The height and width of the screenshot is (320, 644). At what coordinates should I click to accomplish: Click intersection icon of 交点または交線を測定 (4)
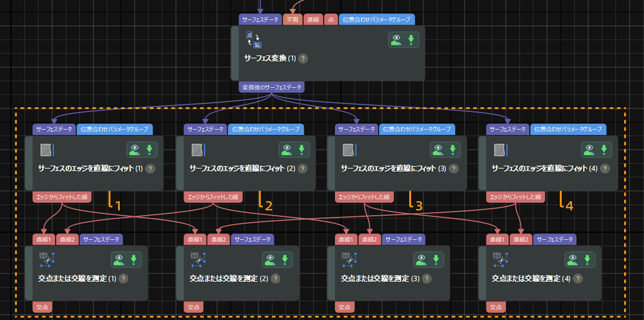[501, 260]
